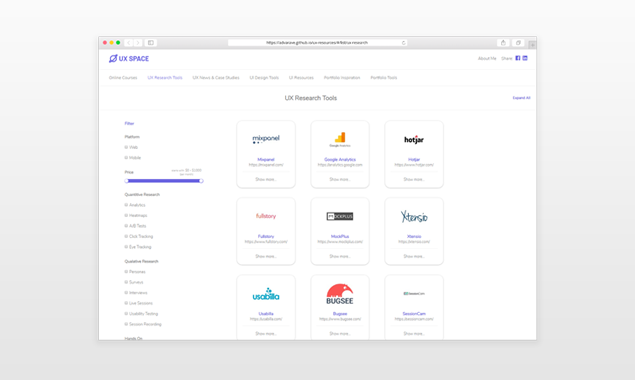Image resolution: width=635 pixels, height=380 pixels.
Task: Click the UX Space logo
Action: point(129,59)
